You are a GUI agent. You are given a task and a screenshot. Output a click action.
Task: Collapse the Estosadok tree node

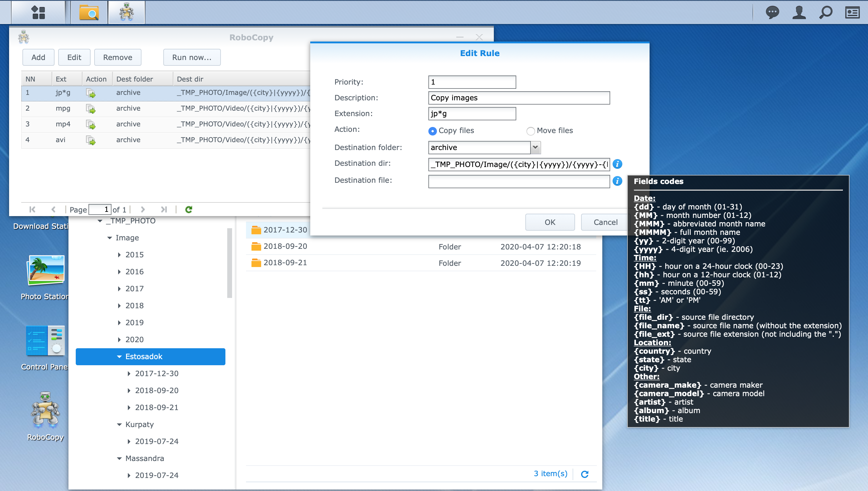[119, 357]
